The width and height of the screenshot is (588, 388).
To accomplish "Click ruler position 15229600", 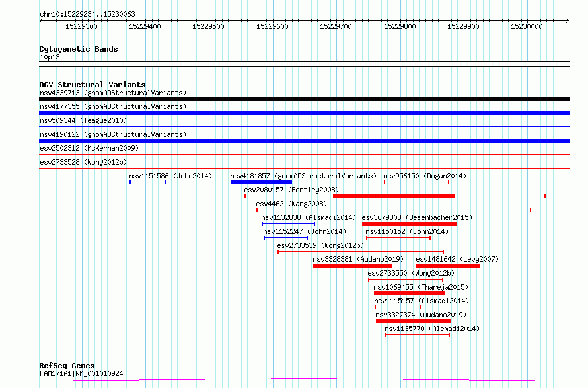I will 272,26.
